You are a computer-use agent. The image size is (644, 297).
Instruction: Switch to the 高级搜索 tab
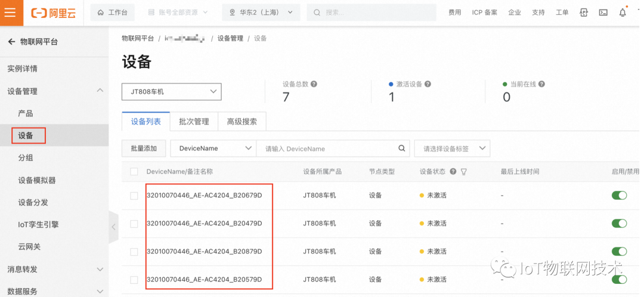[x=242, y=122]
